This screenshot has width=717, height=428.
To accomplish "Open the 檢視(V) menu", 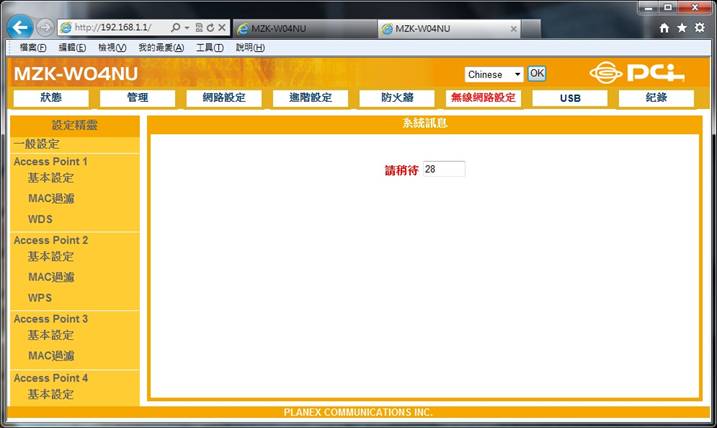I will 112,48.
